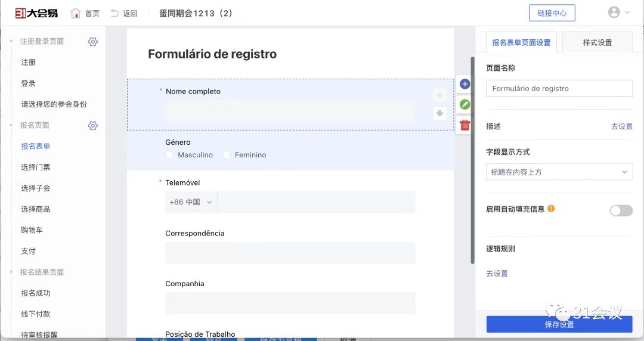The image size is (644, 341).
Task: Select the Masculino radio button
Action: (170, 155)
